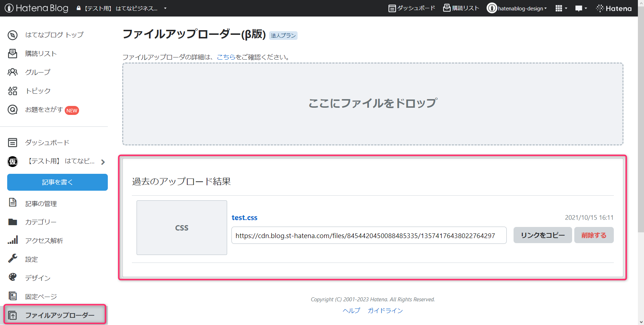644x325 pixels.
Task: Click the sidebar 購読リスト inbox icon
Action: point(13,54)
